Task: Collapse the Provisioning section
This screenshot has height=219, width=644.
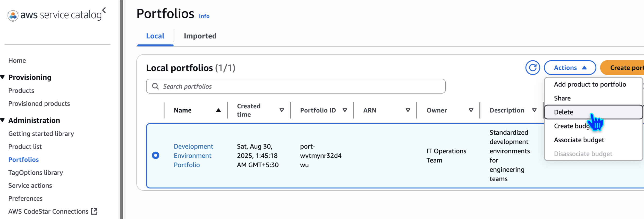Action: [3, 77]
